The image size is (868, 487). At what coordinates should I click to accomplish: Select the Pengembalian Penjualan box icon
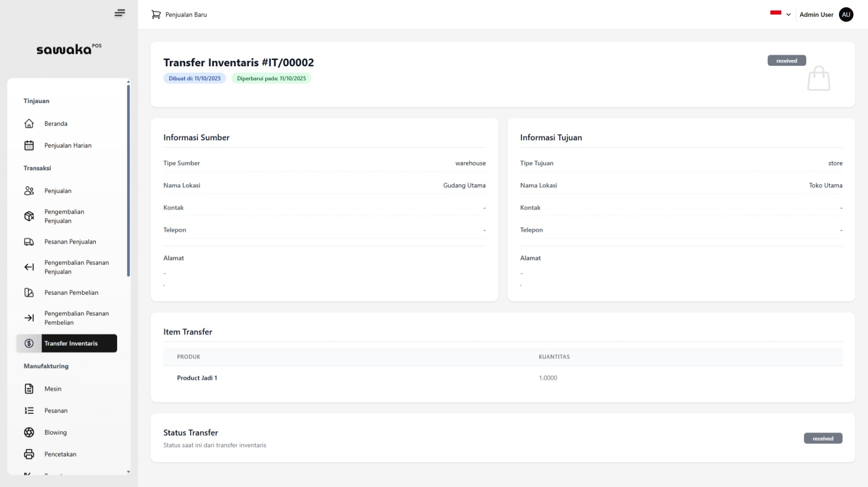[x=29, y=216]
